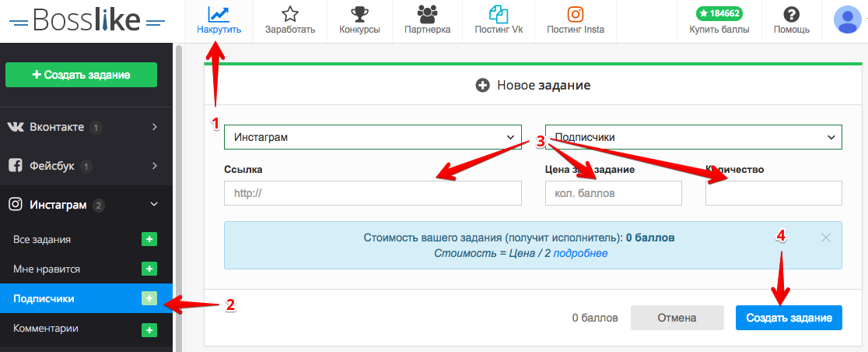The image size is (868, 352).
Task: Open the Заработать tab
Action: 290,21
